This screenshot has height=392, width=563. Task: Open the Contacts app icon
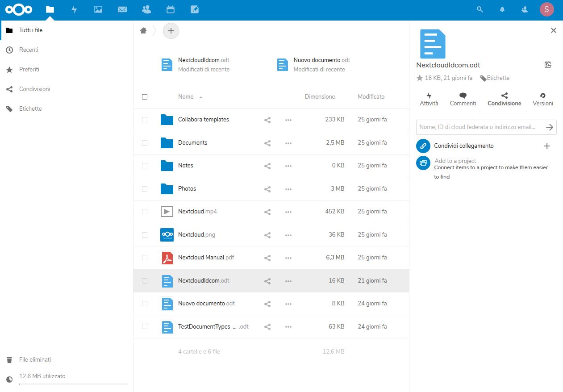146,9
